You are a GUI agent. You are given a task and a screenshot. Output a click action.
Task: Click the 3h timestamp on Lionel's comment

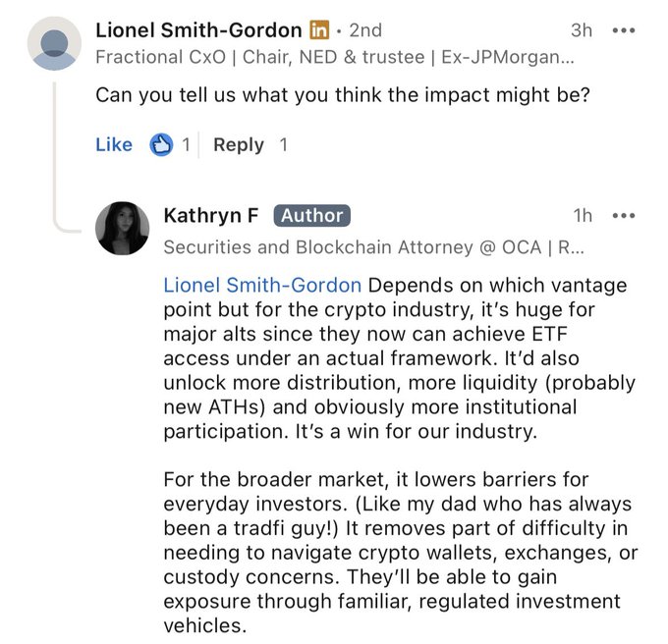point(582,30)
